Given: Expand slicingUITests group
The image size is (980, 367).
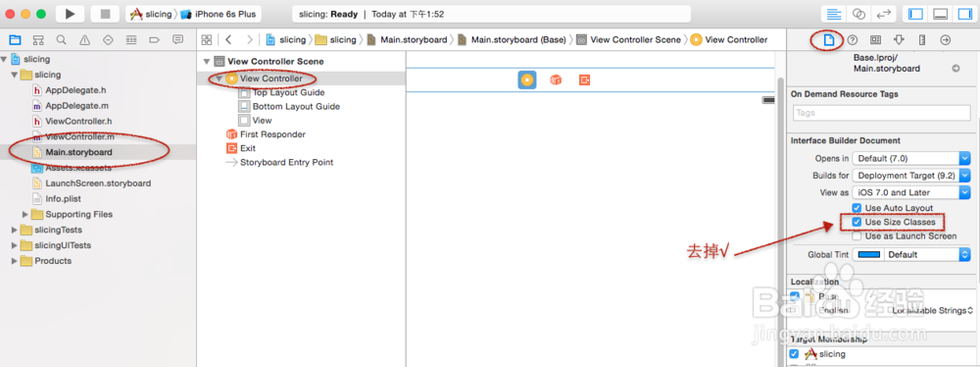Looking at the screenshot, I should 15,245.
